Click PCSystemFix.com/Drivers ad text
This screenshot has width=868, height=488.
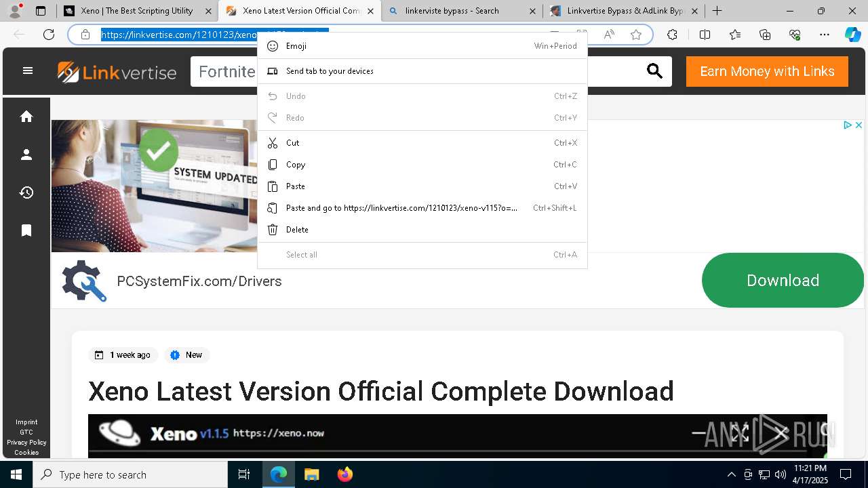(x=199, y=281)
